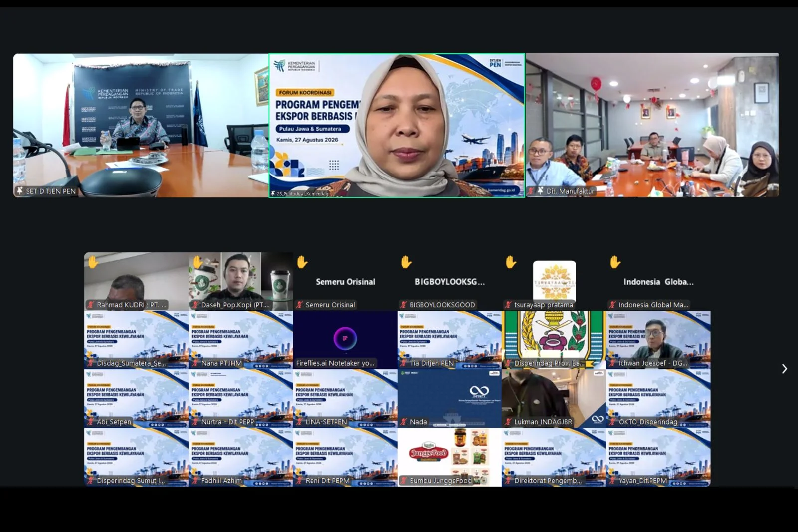This screenshot has height=532, width=798.
Task: Click raised hand icon on BIGBOYLOOKSGOOD tile
Action: tap(406, 262)
